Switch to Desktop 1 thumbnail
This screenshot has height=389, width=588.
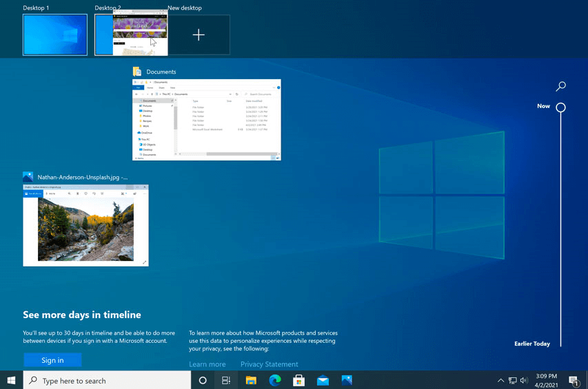[x=55, y=35]
